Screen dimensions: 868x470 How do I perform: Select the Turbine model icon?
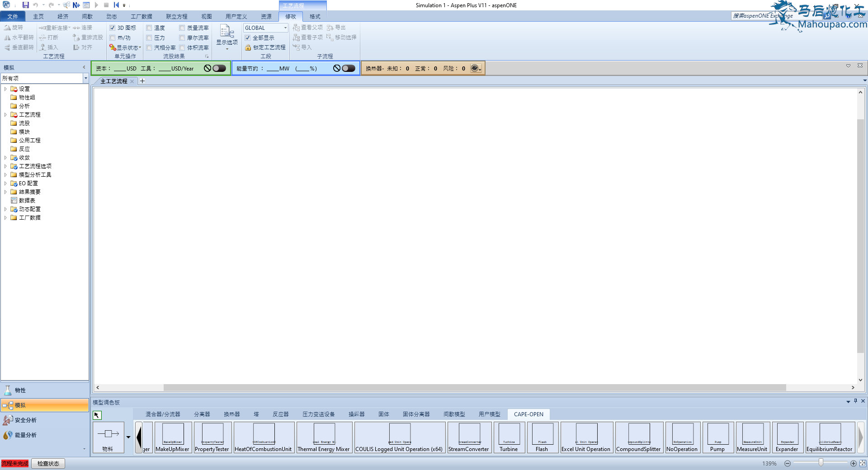point(509,434)
